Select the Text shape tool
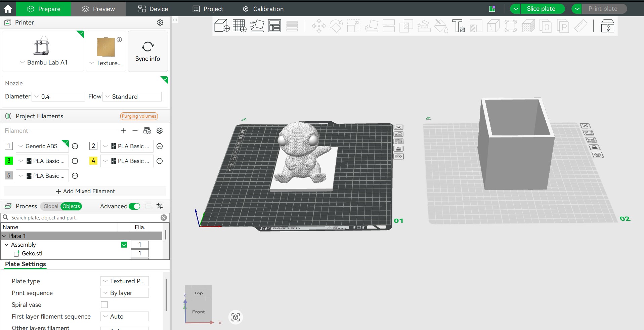644x330 pixels. pyautogui.click(x=458, y=26)
